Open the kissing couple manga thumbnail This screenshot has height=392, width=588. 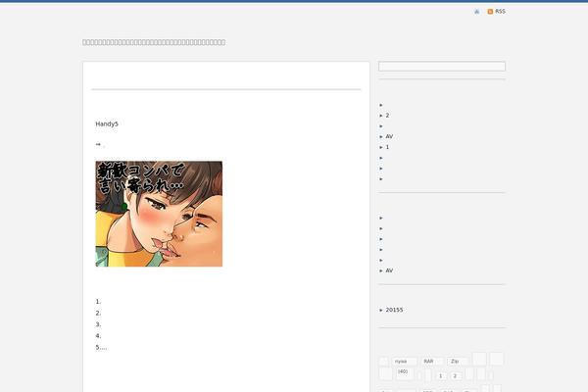(159, 214)
